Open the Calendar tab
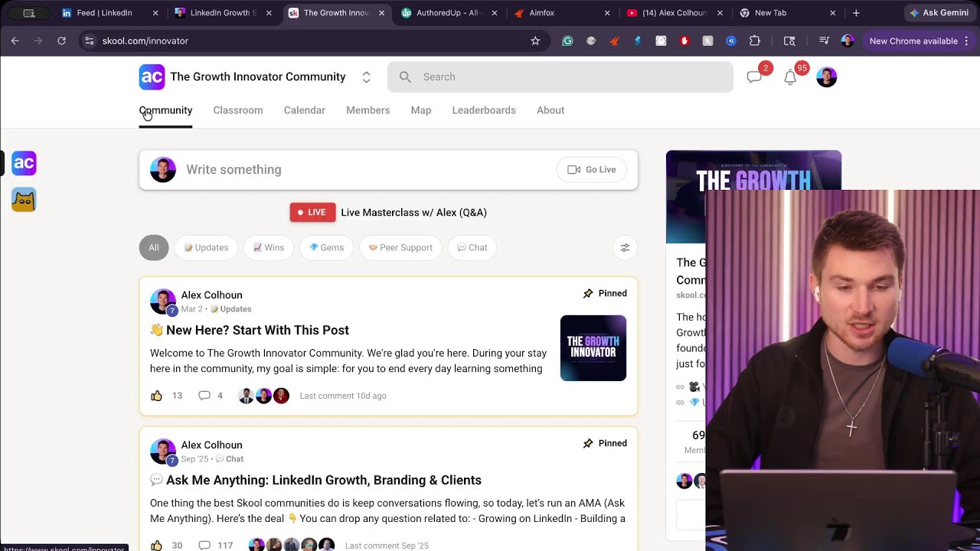The width and height of the screenshot is (980, 551). coord(305,110)
